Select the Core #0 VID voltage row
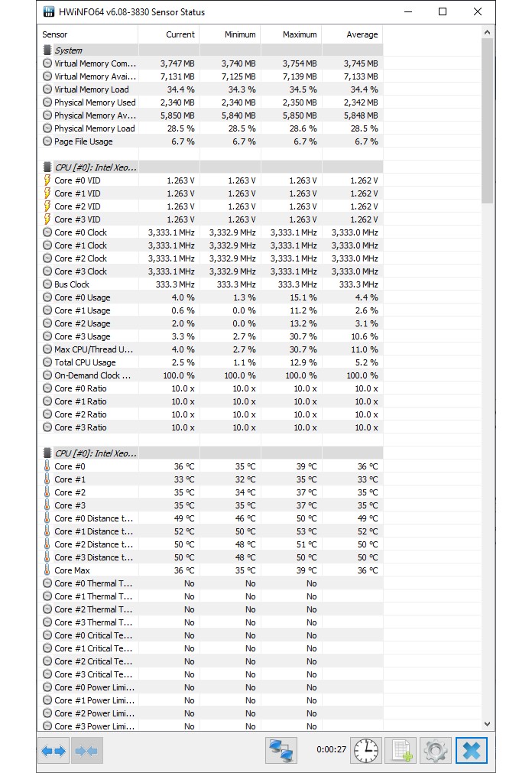 pyautogui.click(x=212, y=180)
